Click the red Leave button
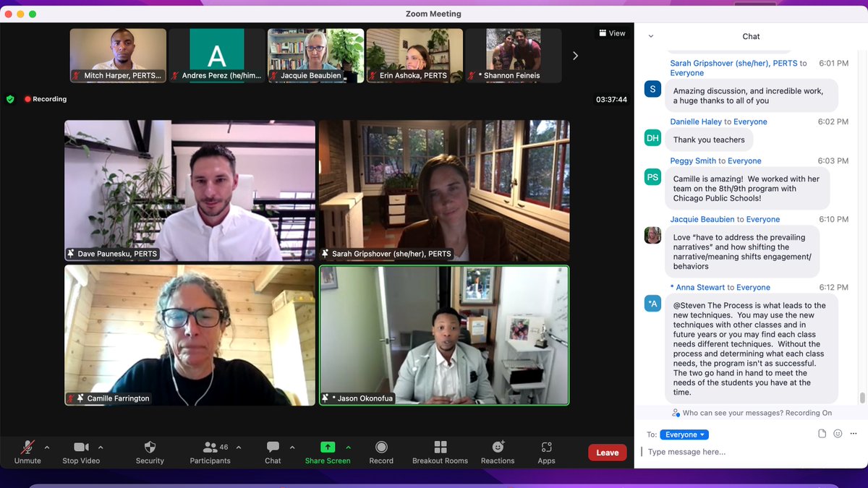This screenshot has height=488, width=868. tap(607, 453)
